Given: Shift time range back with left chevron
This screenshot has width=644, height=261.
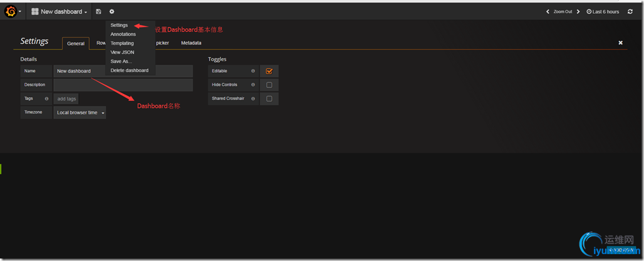Looking at the screenshot, I should click(x=548, y=12).
